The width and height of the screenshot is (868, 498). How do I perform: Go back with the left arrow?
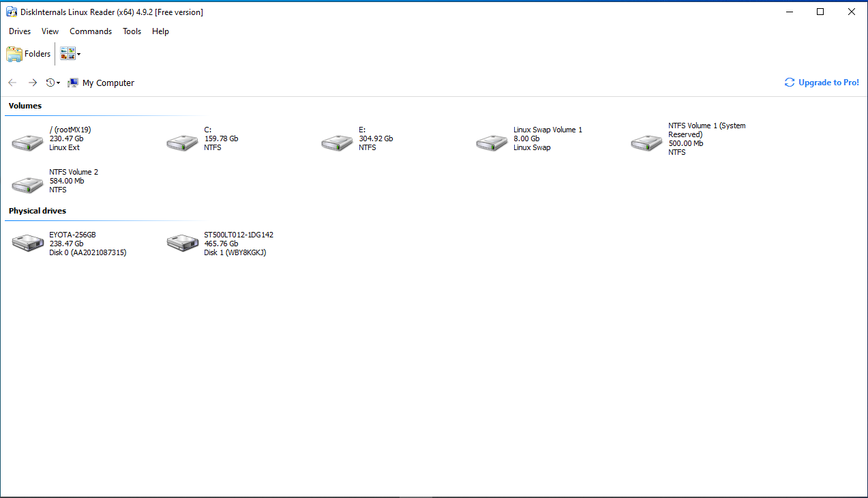pos(12,83)
